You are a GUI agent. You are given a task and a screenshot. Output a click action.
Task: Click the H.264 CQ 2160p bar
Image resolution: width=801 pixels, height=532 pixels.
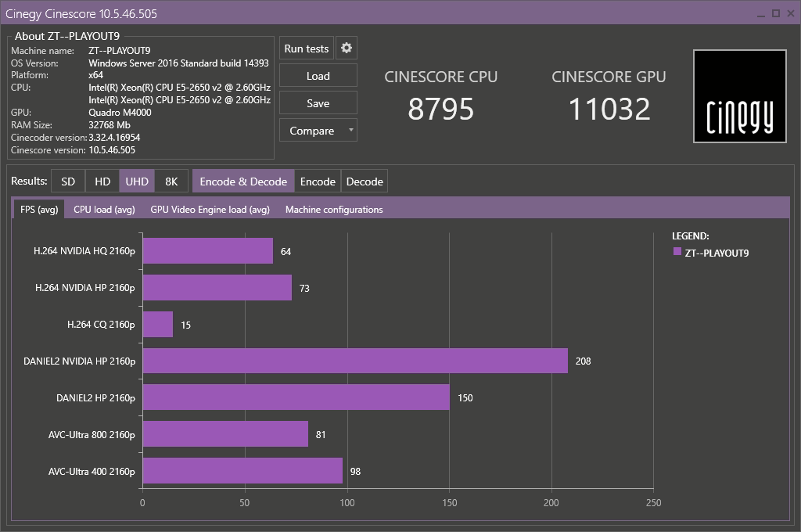coord(158,325)
